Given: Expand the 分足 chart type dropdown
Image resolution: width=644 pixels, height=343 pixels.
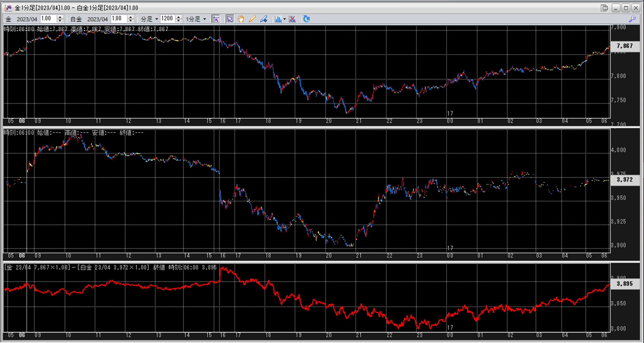Looking at the screenshot, I should point(156,19).
